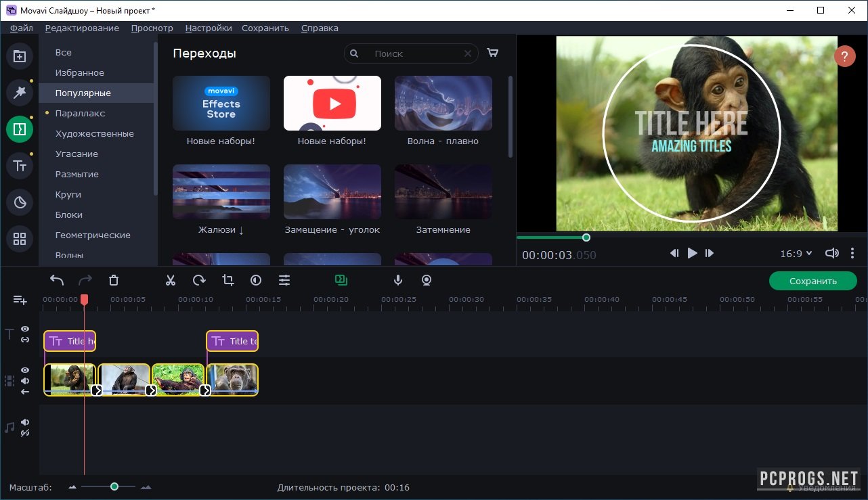868x500 pixels.
Task: Click the preview playback progress handle
Action: tap(586, 237)
